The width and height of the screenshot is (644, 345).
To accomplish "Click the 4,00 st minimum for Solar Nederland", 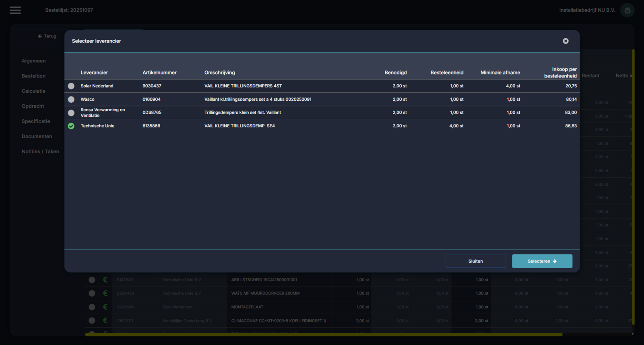I will 513,86.
